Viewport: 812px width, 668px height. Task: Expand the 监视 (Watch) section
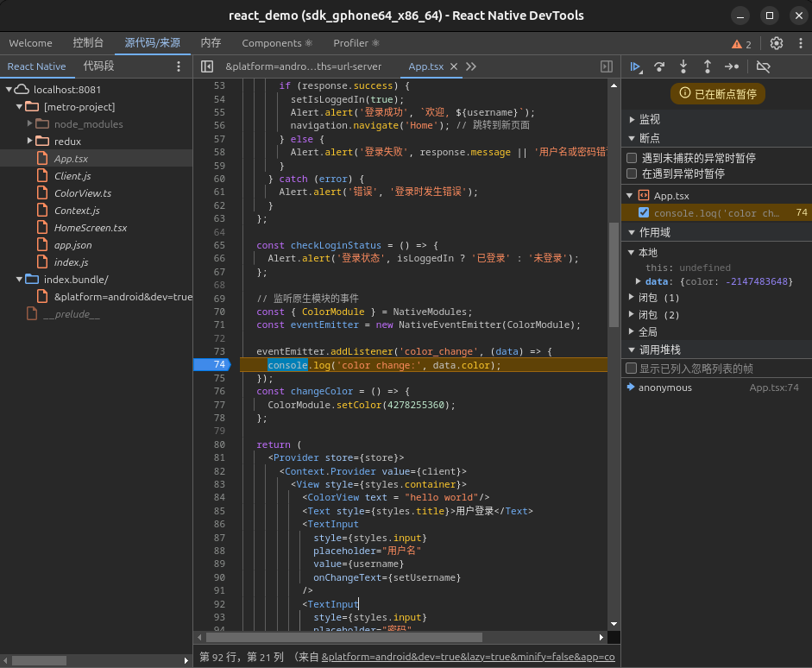pos(632,120)
